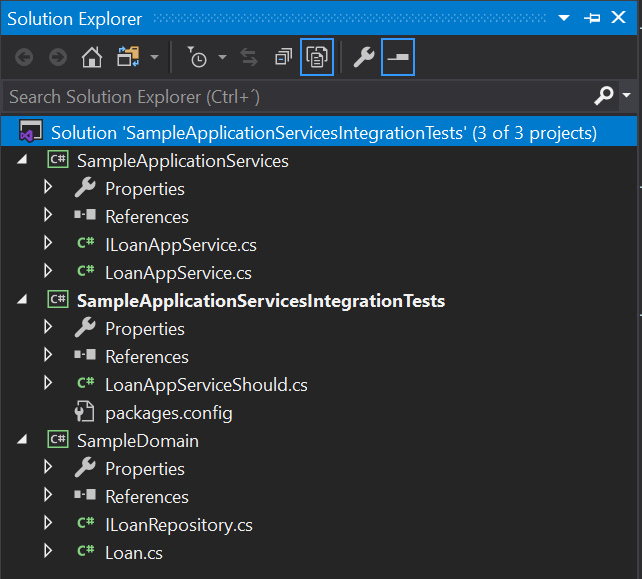Click the Pending Changes Filter clock icon
Screen dimensions: 642x579
pos(198,58)
